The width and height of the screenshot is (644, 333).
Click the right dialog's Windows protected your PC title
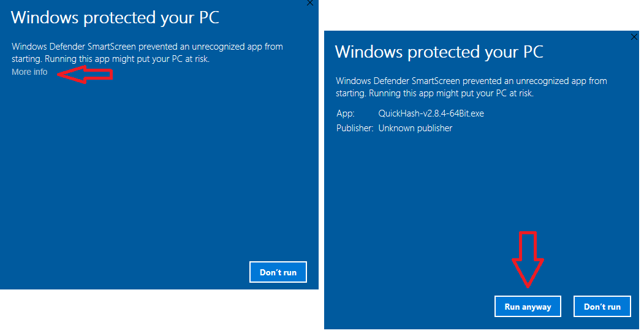439,52
